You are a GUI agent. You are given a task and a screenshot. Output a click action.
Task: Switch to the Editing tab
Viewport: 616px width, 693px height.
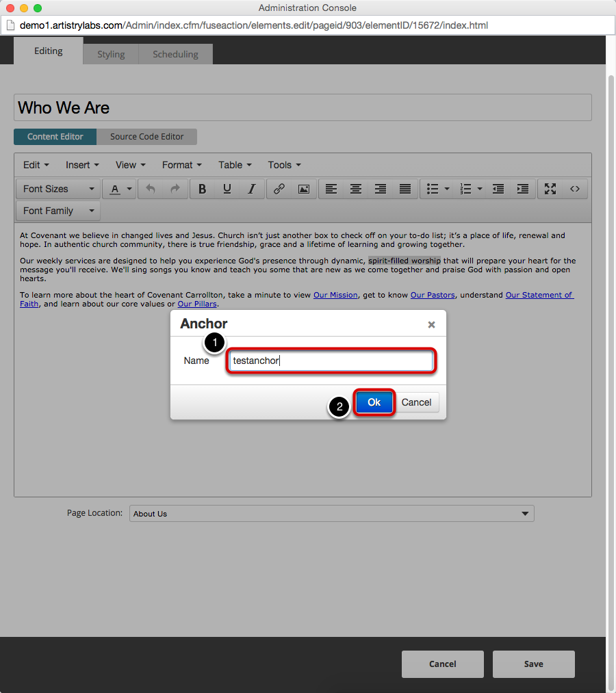(x=48, y=51)
